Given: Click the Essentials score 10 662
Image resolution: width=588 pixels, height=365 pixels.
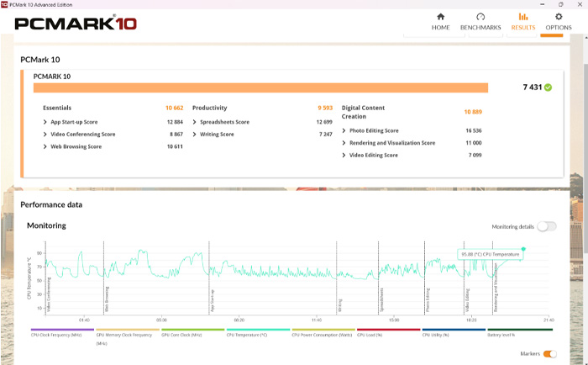Looking at the screenshot, I should pyautogui.click(x=175, y=108).
